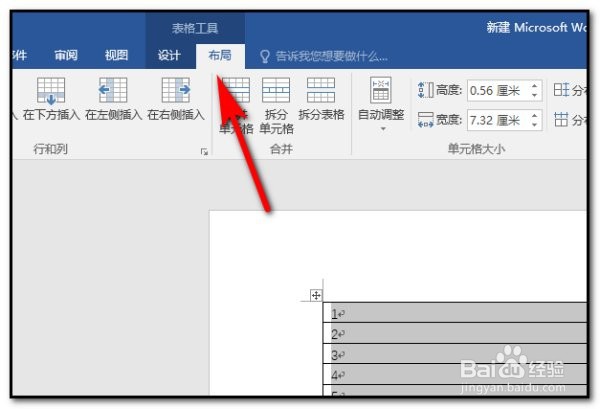This screenshot has height=409, width=600.
Task: Click the table move handle
Action: coord(316,295)
